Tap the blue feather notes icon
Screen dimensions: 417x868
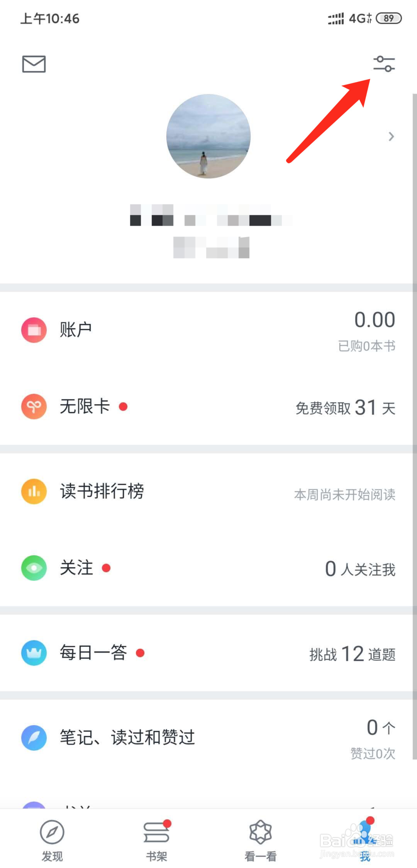(34, 737)
